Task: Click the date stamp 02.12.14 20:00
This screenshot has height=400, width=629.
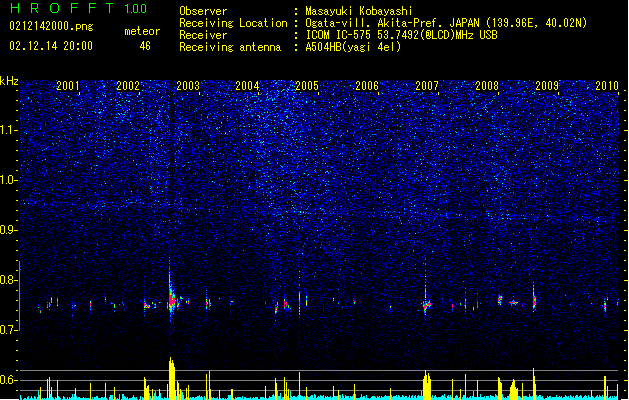Action: pyautogui.click(x=51, y=46)
